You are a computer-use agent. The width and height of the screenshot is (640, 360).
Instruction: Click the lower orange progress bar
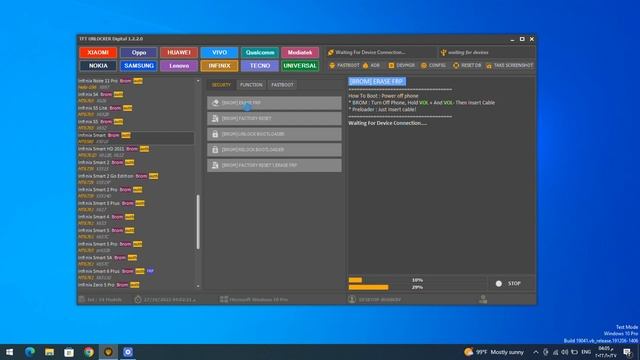(x=368, y=287)
